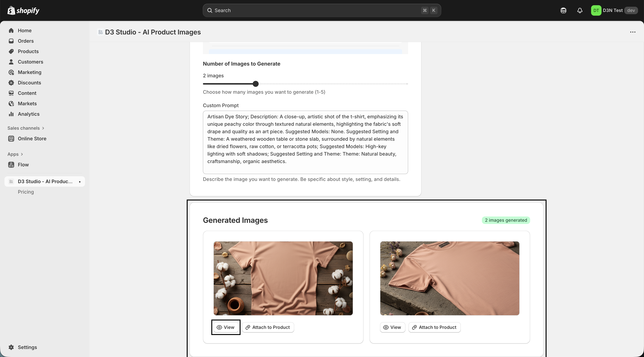This screenshot has width=644, height=357.
Task: Click the number of images slider handle
Action: coord(255,84)
